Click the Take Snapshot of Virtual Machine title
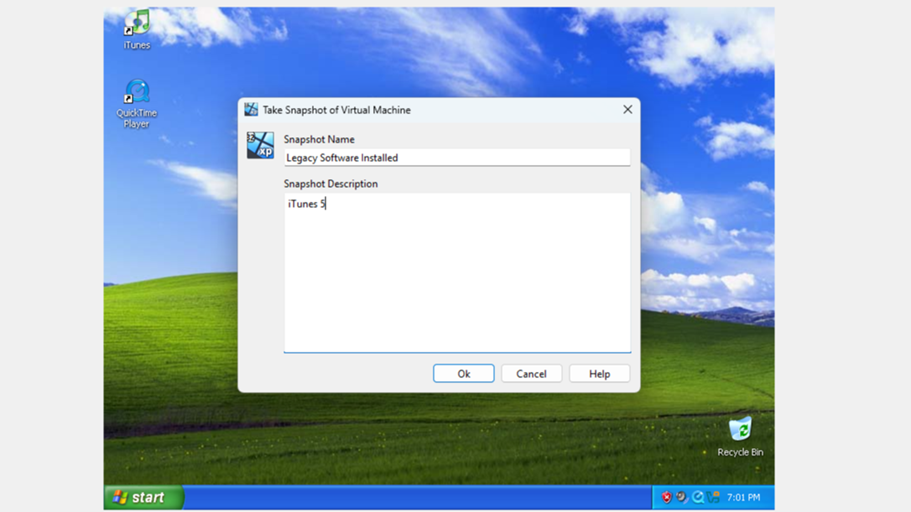 point(336,110)
